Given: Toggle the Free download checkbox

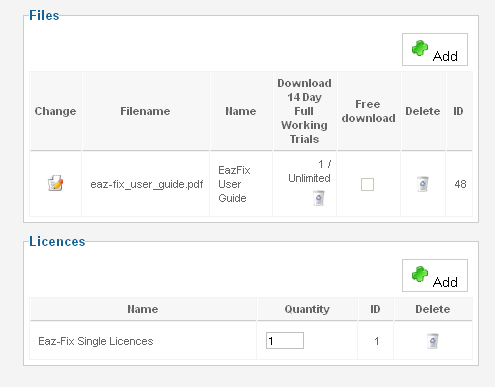Looking at the screenshot, I should click(x=367, y=184).
